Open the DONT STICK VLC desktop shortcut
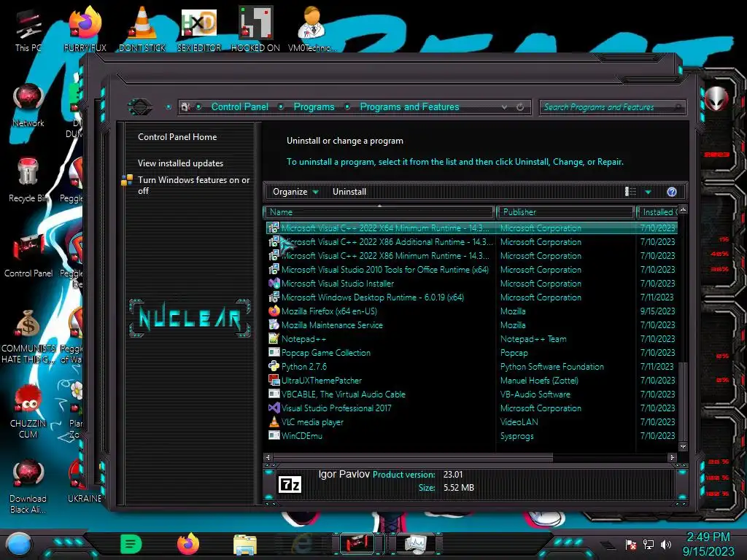The height and width of the screenshot is (560, 747). [142, 28]
